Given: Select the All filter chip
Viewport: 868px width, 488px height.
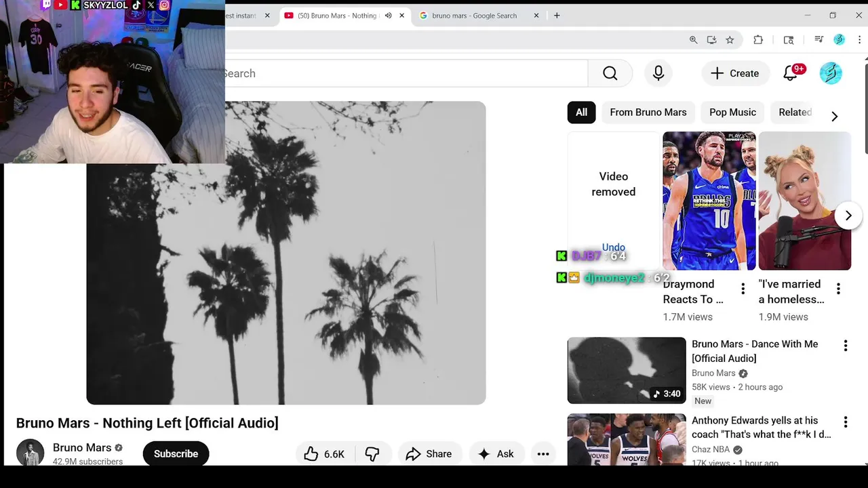Looking at the screenshot, I should point(581,113).
